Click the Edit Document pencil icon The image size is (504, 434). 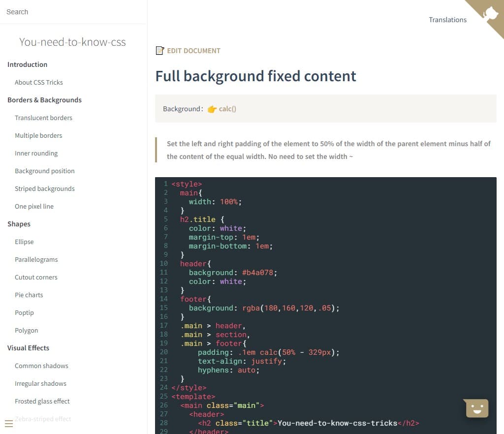159,51
